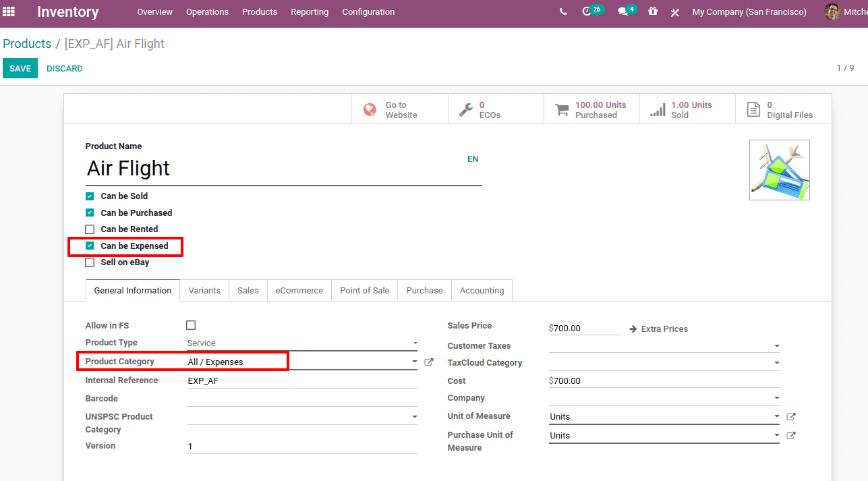
Task: Click the debug tools cross icon
Action: (674, 12)
